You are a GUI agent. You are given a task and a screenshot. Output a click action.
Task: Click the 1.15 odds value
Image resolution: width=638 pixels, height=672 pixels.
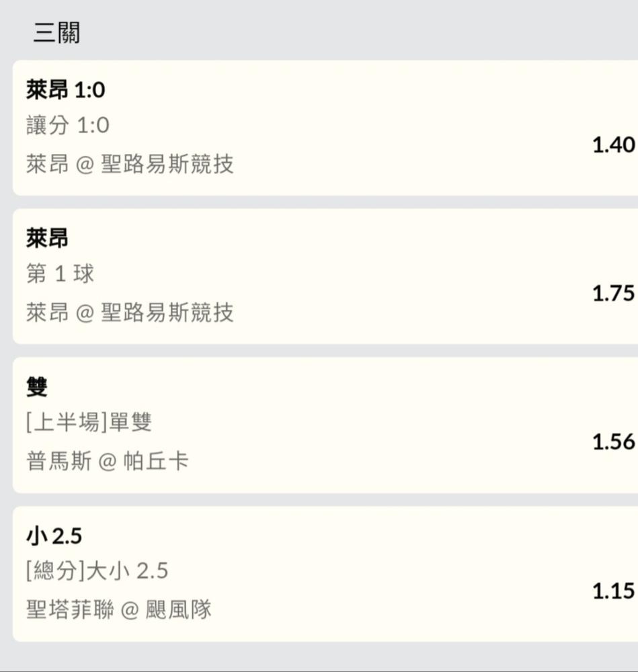(x=612, y=591)
